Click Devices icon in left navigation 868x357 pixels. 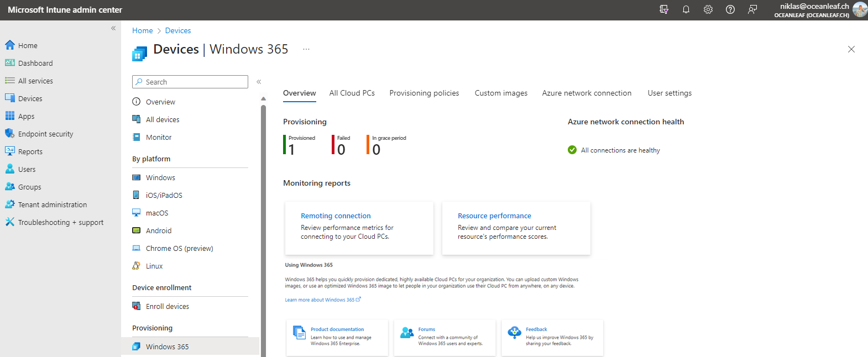pyautogui.click(x=10, y=98)
